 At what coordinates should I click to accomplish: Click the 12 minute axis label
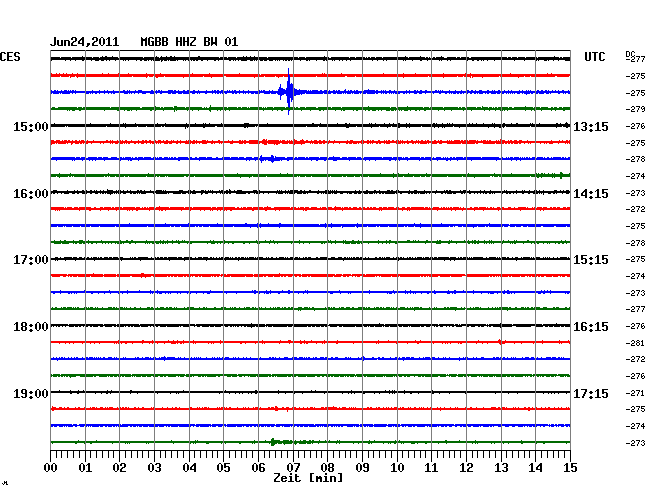click(466, 467)
